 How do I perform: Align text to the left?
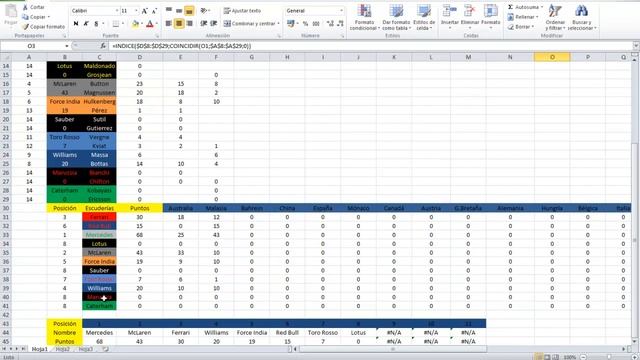(x=169, y=24)
